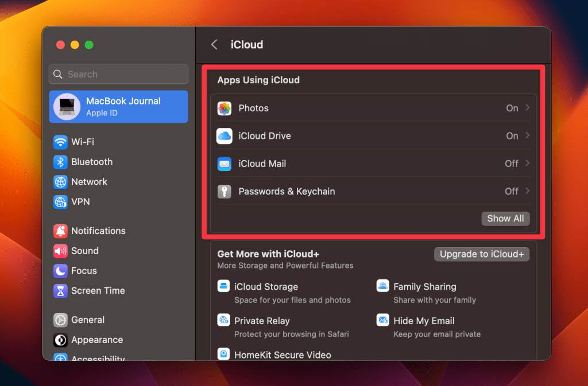
Task: Click the Show All button
Action: (505, 219)
